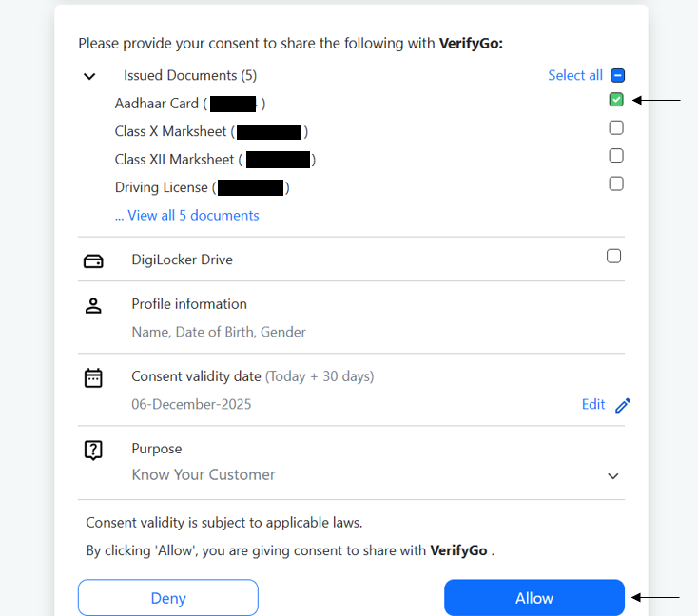Enable the DigiLocker Drive checkbox
This screenshot has height=616, width=698.
[x=614, y=256]
